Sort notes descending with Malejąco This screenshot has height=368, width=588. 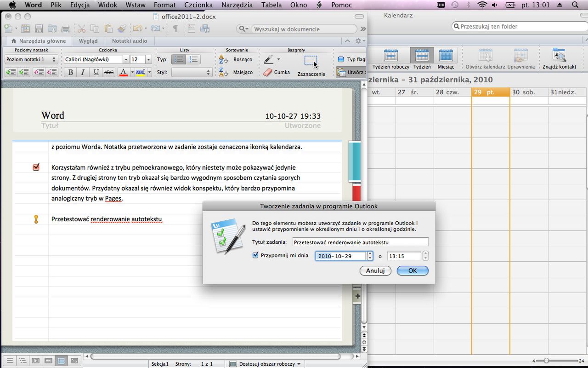pos(236,72)
